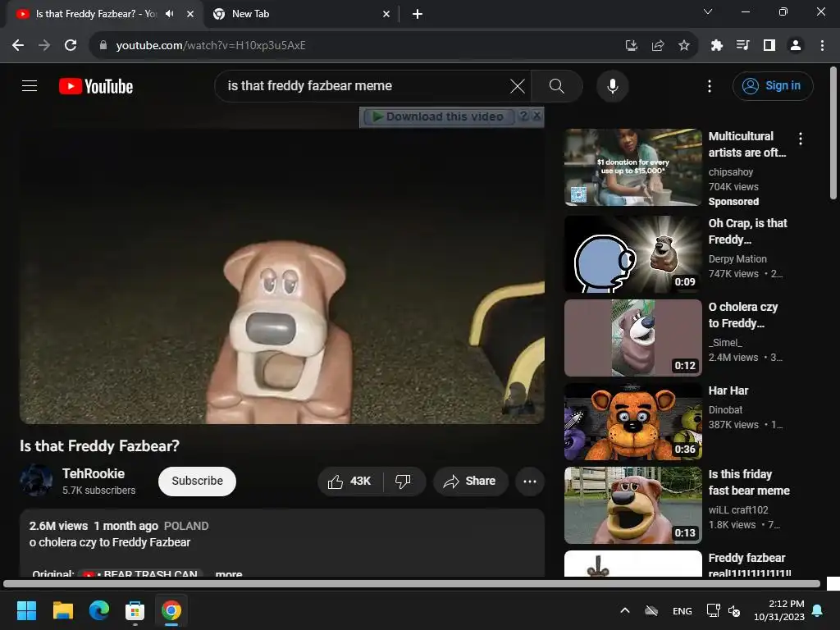Open the ENG language switcher
This screenshot has width=840, height=630.
point(682,610)
